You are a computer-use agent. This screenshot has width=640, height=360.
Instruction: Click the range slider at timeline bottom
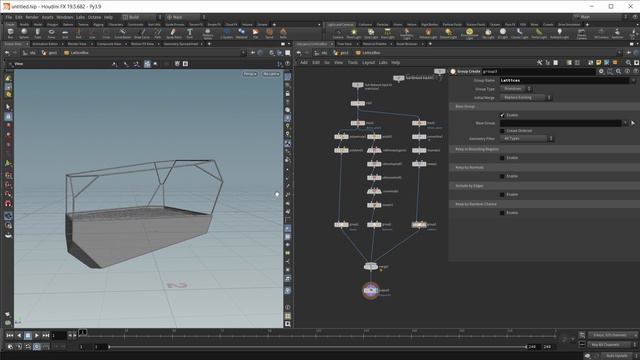click(318, 347)
